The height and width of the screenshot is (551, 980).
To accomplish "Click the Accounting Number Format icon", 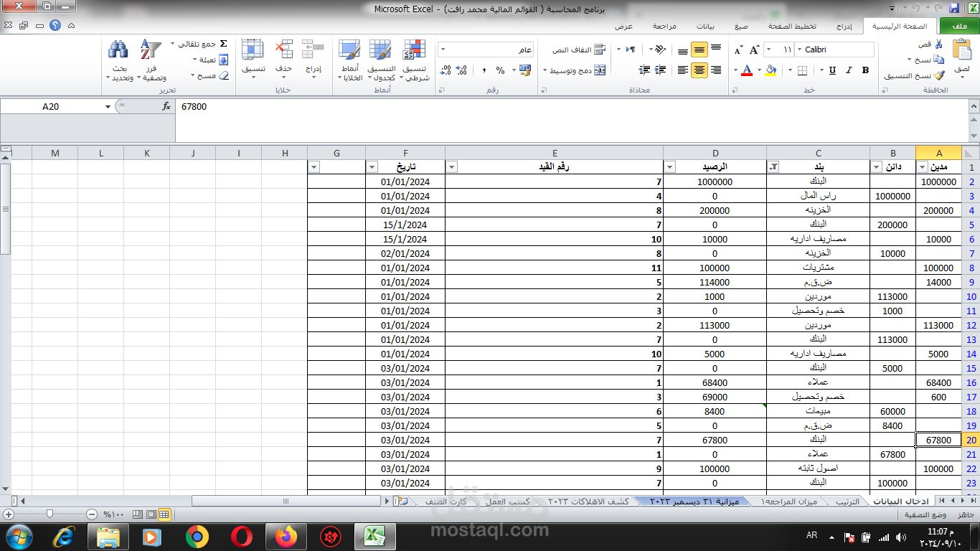I will [524, 70].
